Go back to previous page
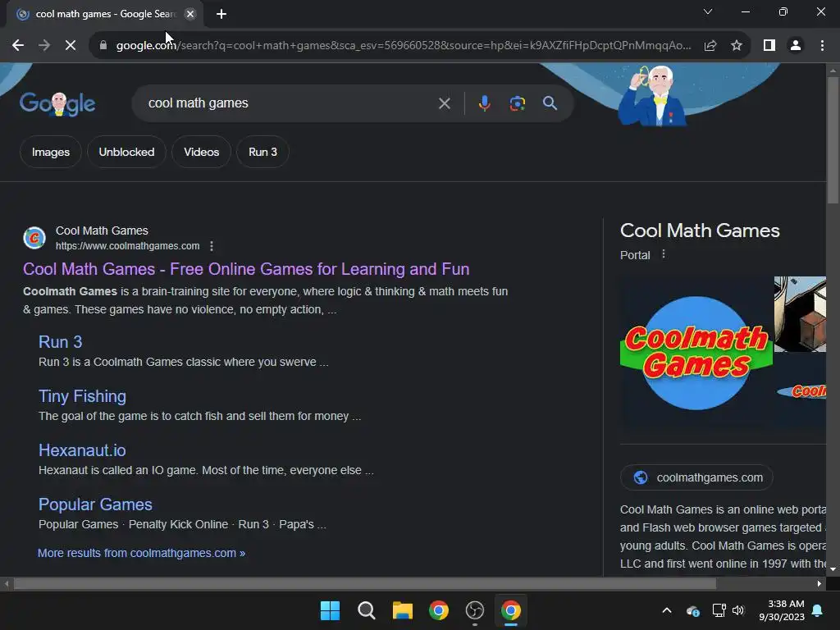The image size is (840, 630). 18,46
